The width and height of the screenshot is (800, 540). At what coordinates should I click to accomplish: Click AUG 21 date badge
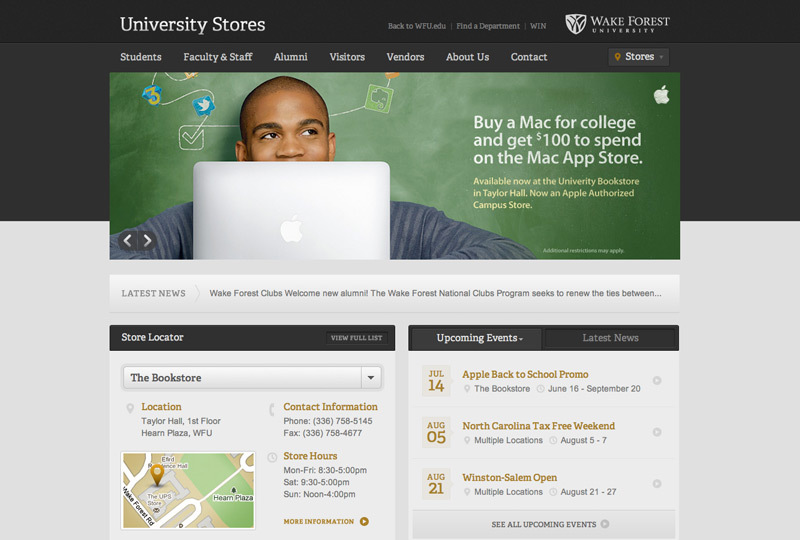(436, 484)
